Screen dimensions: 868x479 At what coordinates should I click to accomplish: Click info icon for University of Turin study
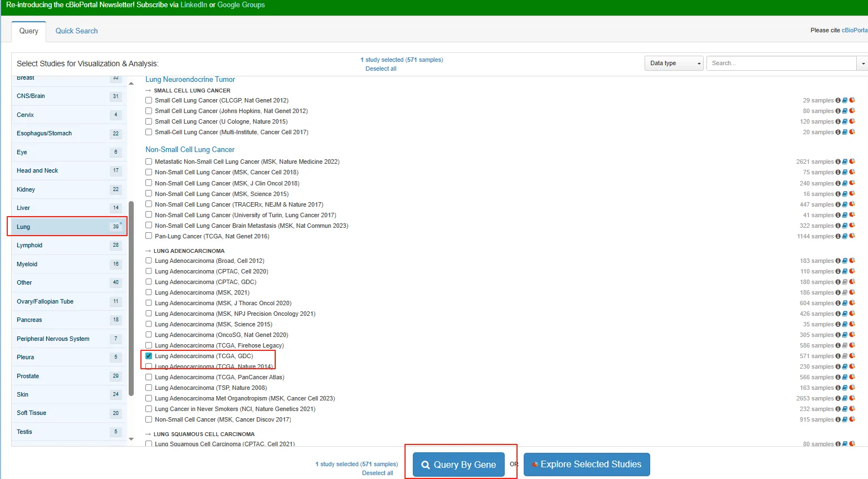(x=838, y=215)
